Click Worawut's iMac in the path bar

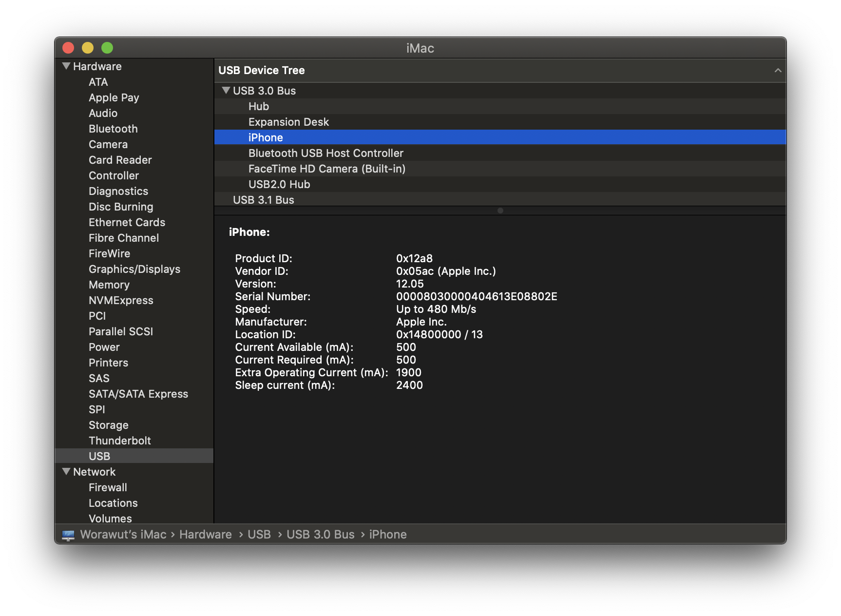pos(123,535)
